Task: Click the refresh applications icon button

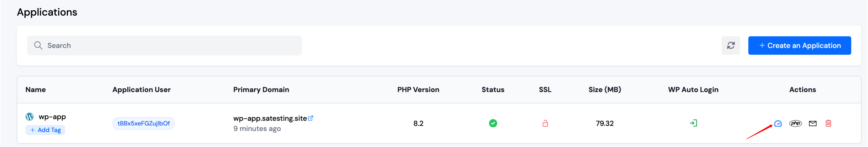Action: click(x=731, y=46)
